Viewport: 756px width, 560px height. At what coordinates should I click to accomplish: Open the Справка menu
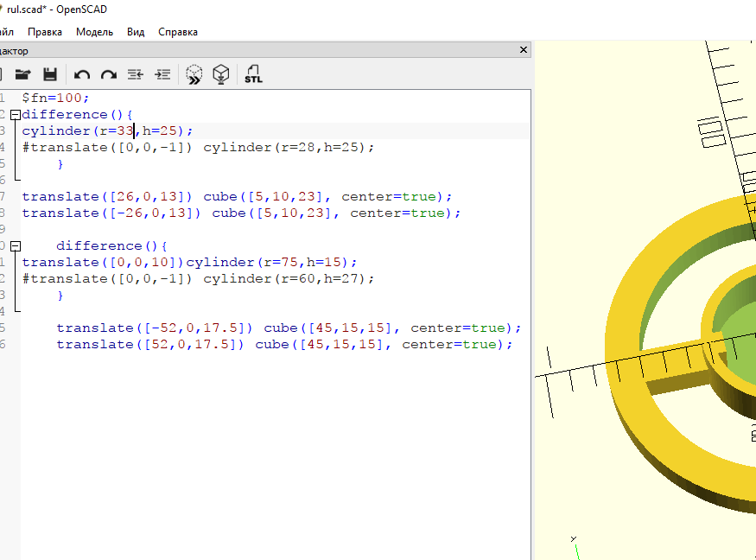(x=178, y=32)
